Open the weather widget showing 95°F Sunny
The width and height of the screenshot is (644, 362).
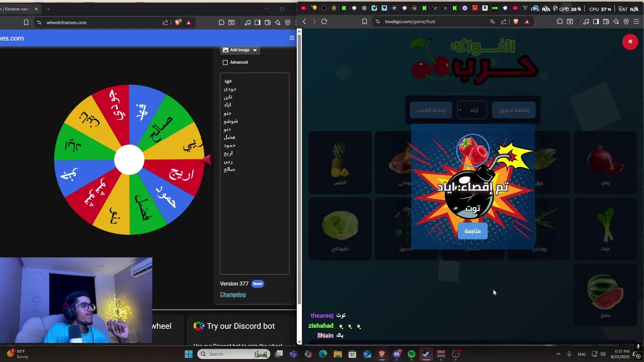(17, 354)
